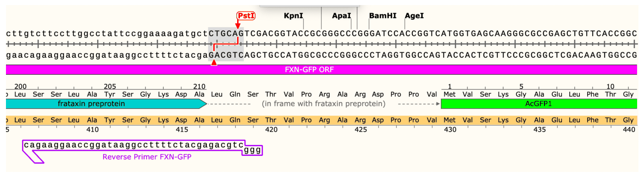Screen dimensions: 644x177
Task: Click translation number 420 on the orange track
Action: coord(271,130)
